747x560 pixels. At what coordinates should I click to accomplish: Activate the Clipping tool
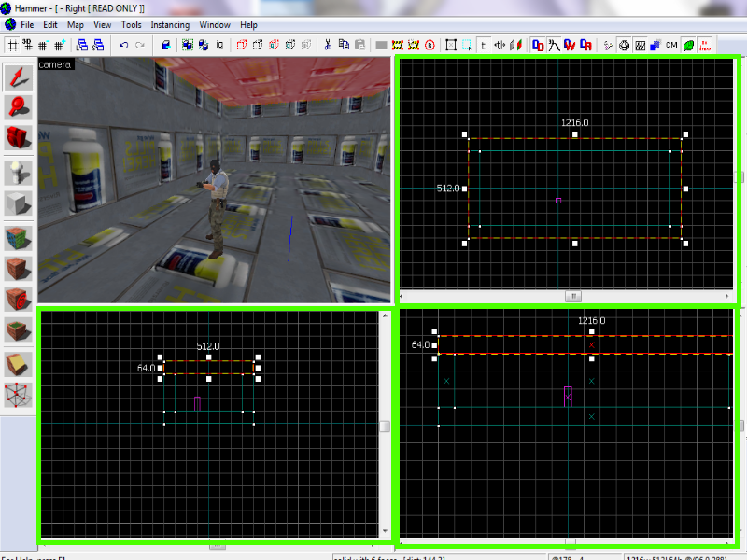point(18,364)
